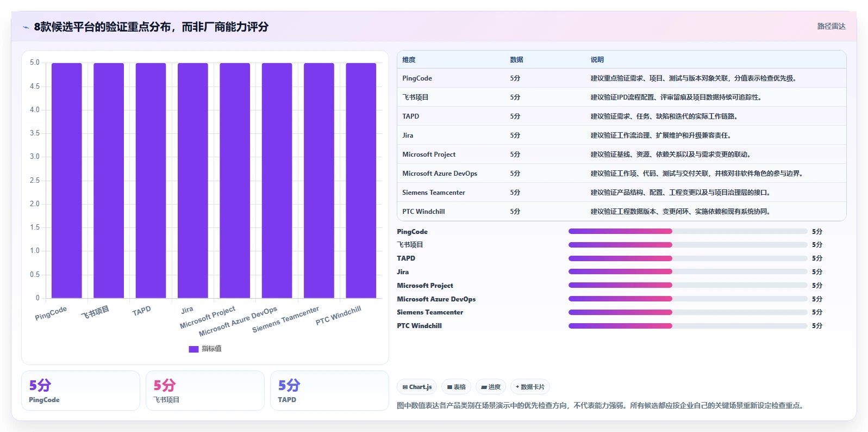This screenshot has width=868, height=432.
Task: Click the Chart.js chip
Action: point(417,387)
